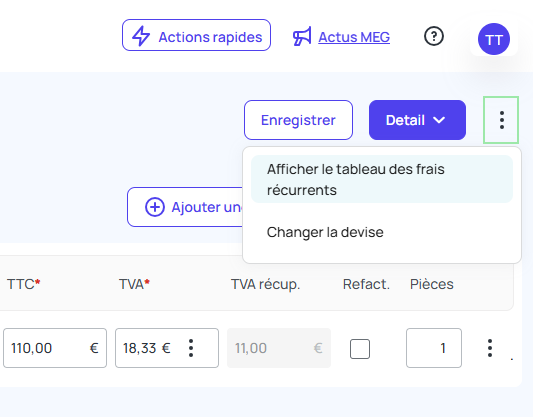The image size is (533, 417).
Task: Click the plus circle icon on Ajouter button
Action: [x=155, y=207]
